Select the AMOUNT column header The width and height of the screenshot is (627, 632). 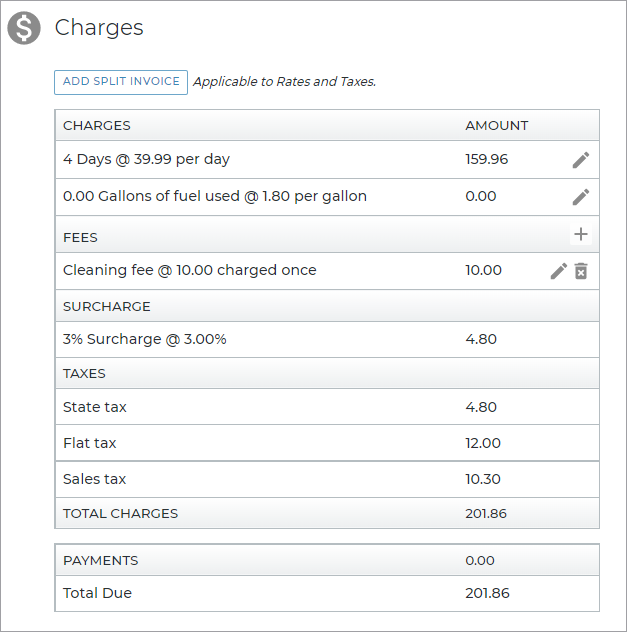pyautogui.click(x=496, y=126)
